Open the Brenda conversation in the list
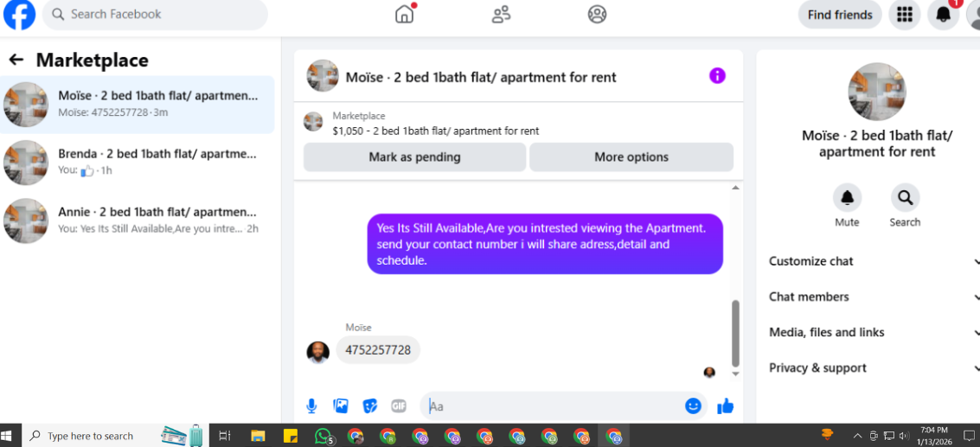 click(x=138, y=163)
